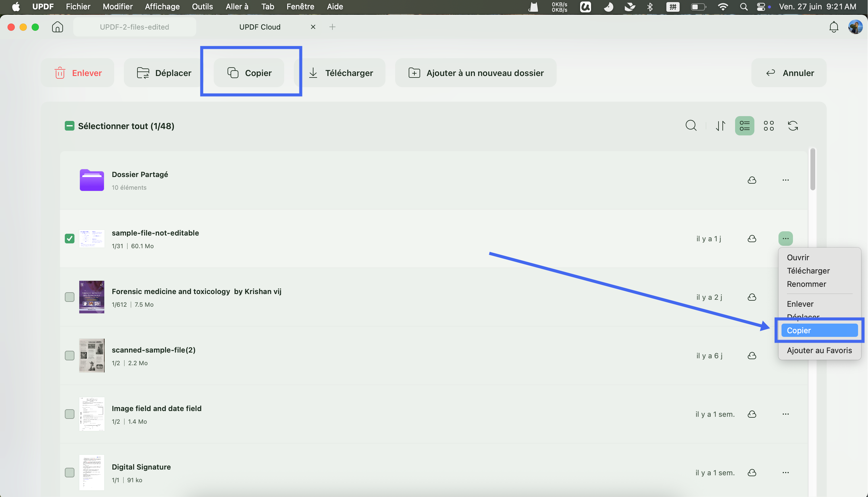Add a new tab with plus icon

point(332,27)
